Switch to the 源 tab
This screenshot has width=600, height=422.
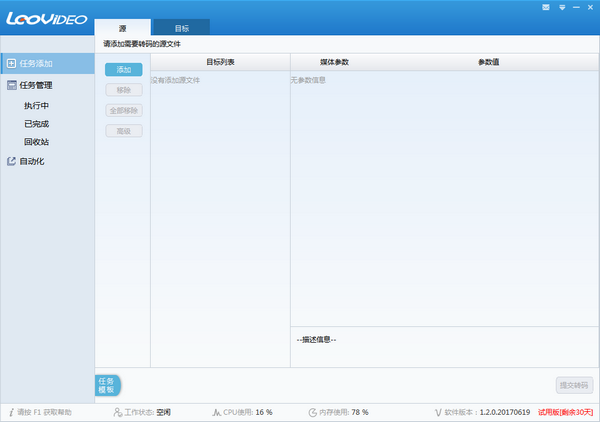tap(122, 27)
